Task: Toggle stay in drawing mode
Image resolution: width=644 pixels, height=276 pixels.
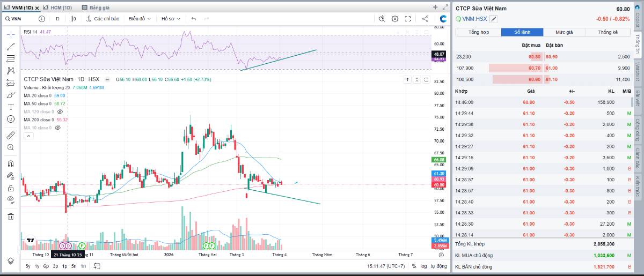Action: [x=11, y=176]
